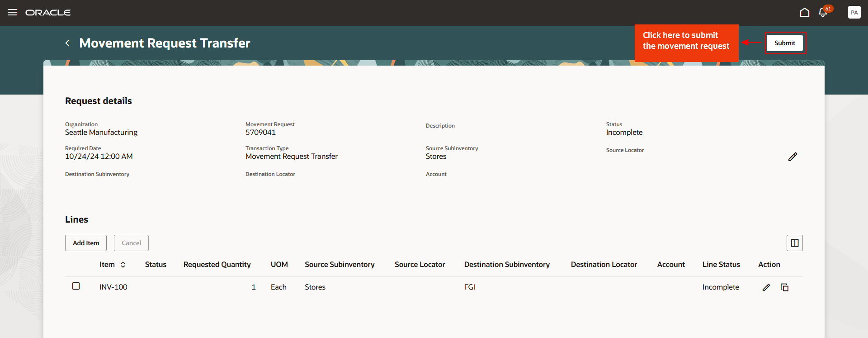Click the Destination Locator column header

(604, 265)
